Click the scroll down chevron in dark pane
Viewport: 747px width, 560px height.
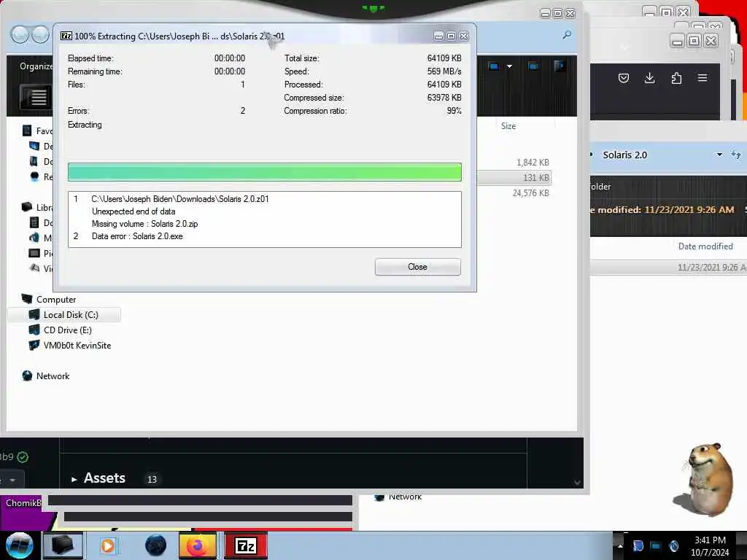click(577, 483)
